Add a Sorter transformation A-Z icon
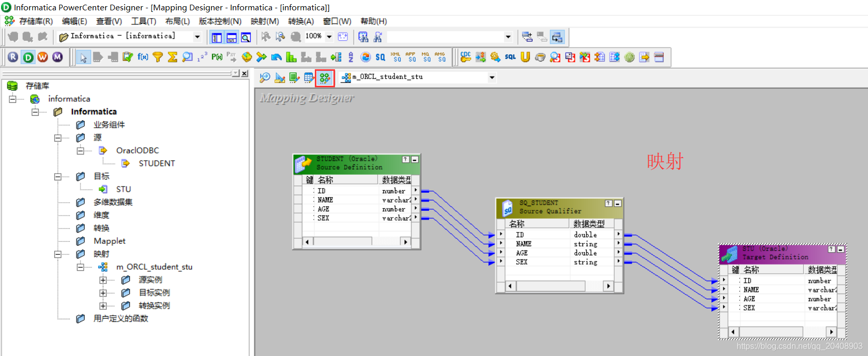Image resolution: width=868 pixels, height=356 pixels. (x=351, y=57)
